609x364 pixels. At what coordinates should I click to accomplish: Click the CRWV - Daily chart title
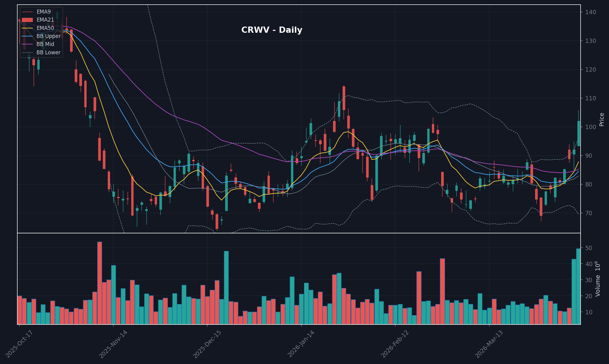tap(272, 30)
